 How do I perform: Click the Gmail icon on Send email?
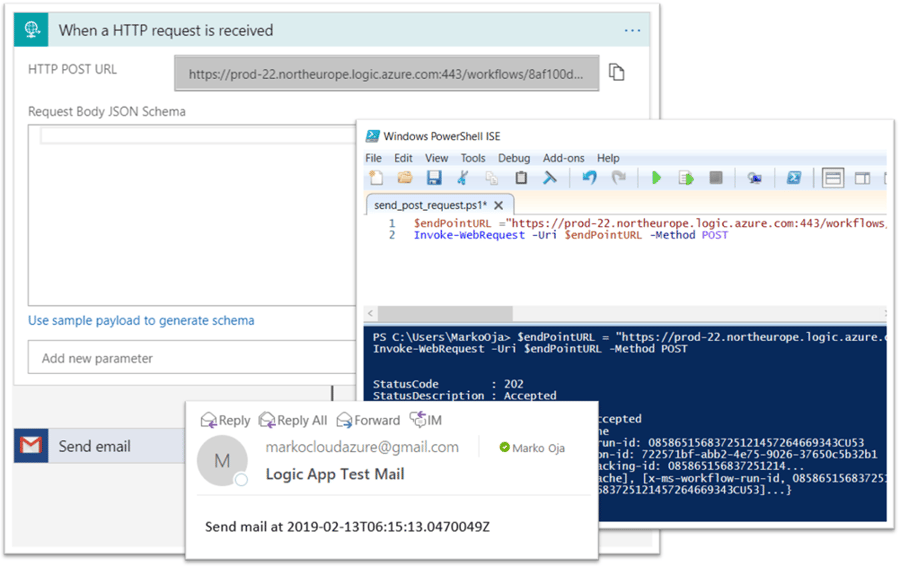(x=31, y=445)
